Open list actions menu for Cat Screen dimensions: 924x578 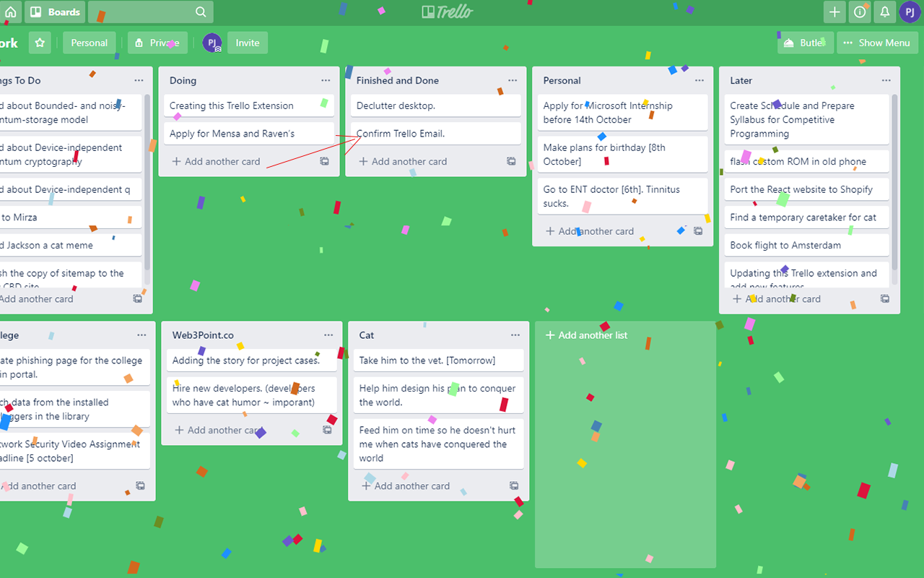click(x=515, y=335)
